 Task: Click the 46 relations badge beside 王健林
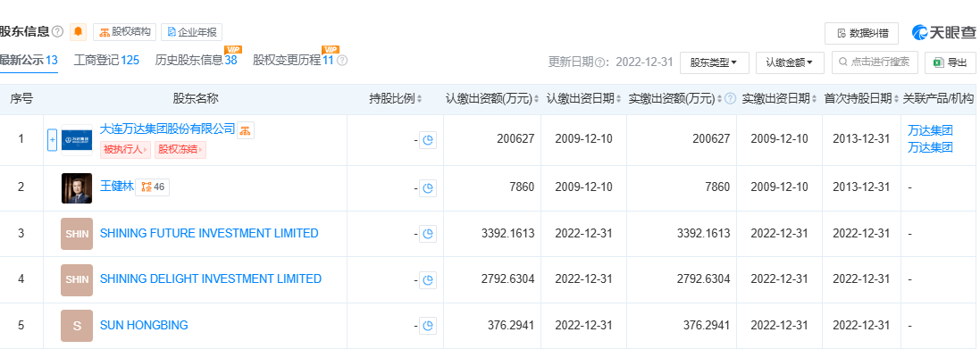click(x=153, y=187)
